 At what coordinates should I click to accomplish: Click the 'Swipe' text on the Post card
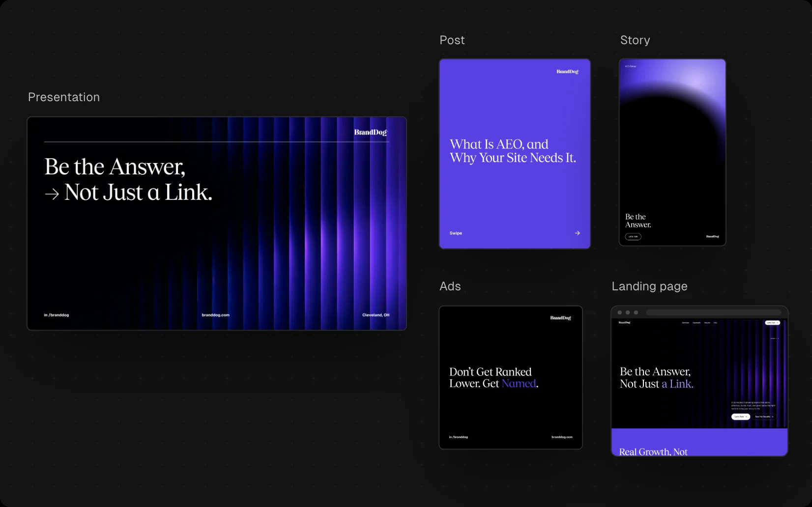[x=456, y=233]
